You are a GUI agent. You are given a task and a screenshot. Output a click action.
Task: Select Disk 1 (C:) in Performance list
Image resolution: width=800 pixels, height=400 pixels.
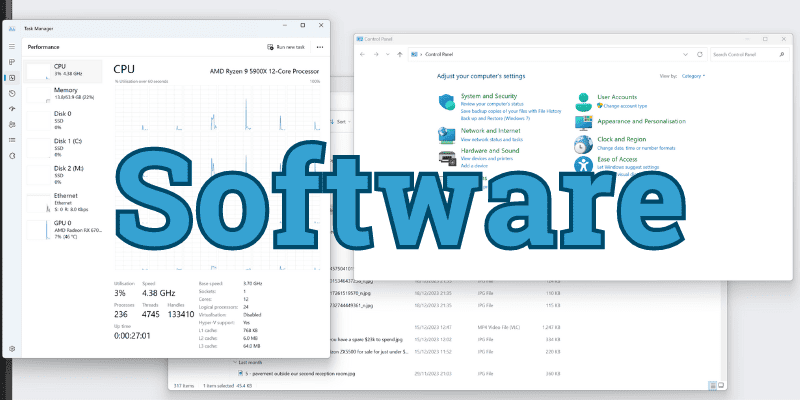click(x=63, y=147)
